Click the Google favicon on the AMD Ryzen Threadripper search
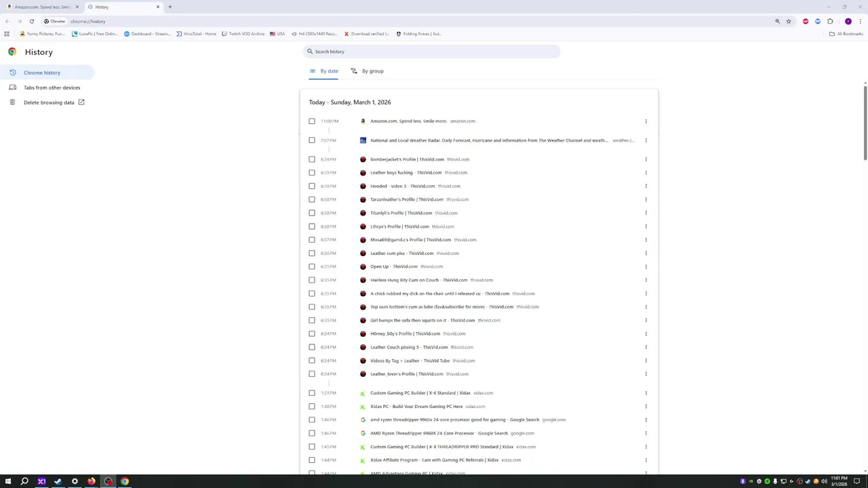 point(363,433)
